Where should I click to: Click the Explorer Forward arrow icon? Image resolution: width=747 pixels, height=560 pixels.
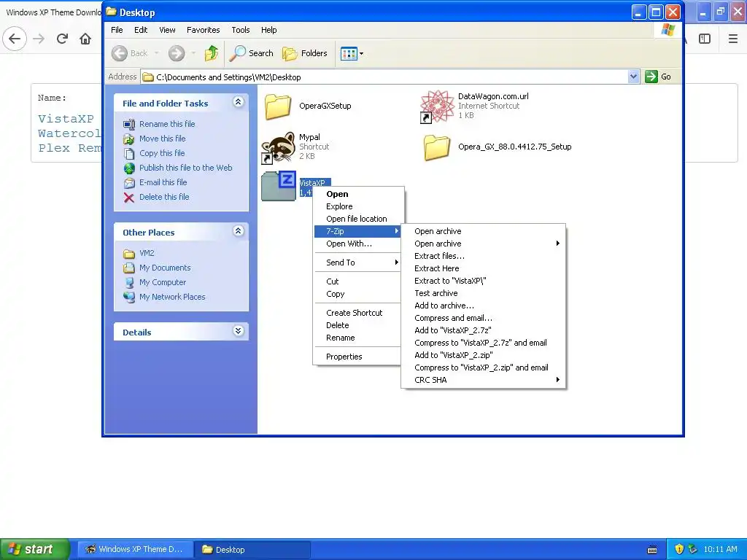tap(177, 53)
